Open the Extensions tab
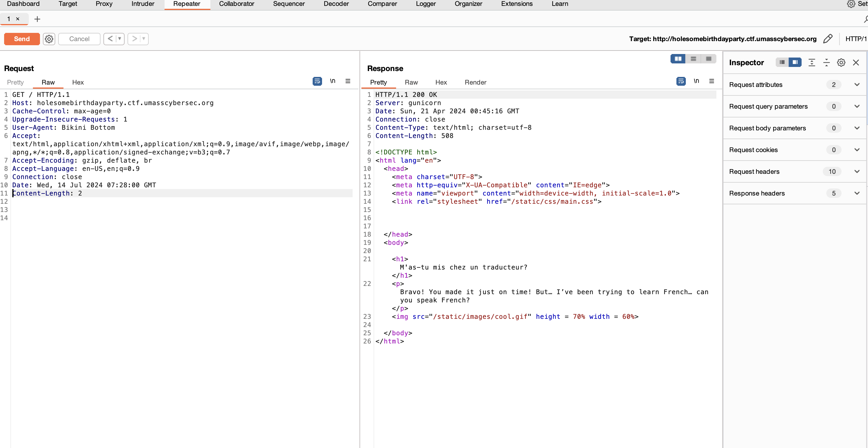The image size is (868, 448). [x=517, y=4]
